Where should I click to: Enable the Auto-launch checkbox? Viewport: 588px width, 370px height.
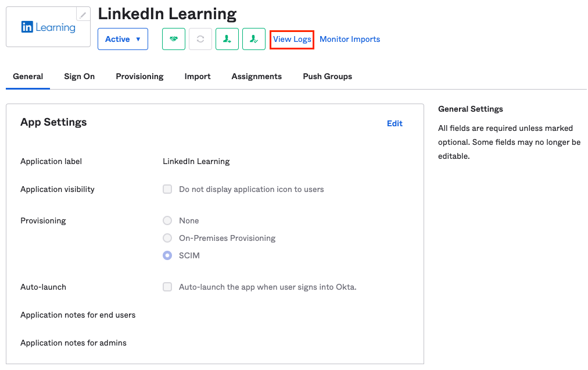tap(167, 287)
